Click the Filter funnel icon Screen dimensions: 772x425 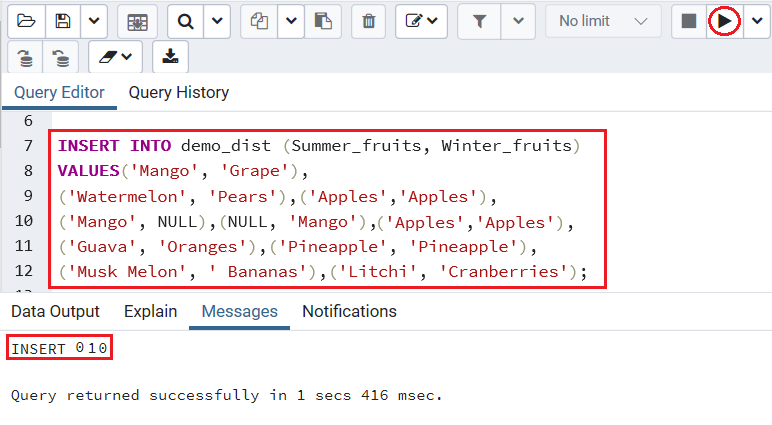(479, 21)
